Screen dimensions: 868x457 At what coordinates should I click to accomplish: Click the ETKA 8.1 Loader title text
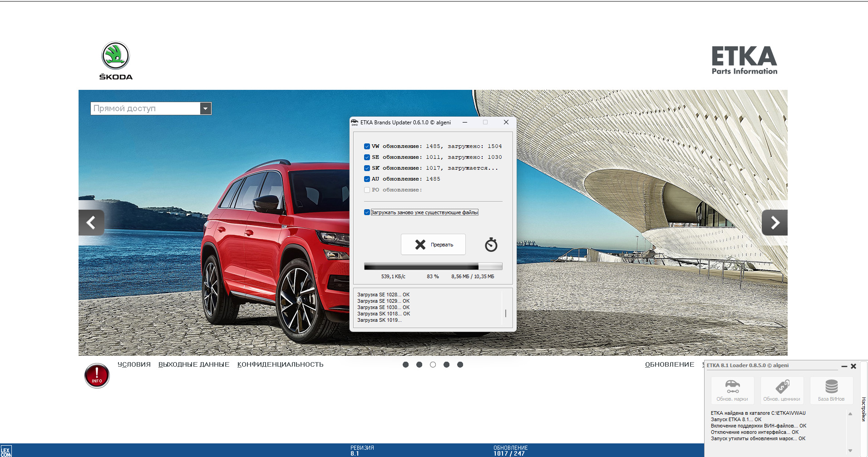click(x=747, y=365)
